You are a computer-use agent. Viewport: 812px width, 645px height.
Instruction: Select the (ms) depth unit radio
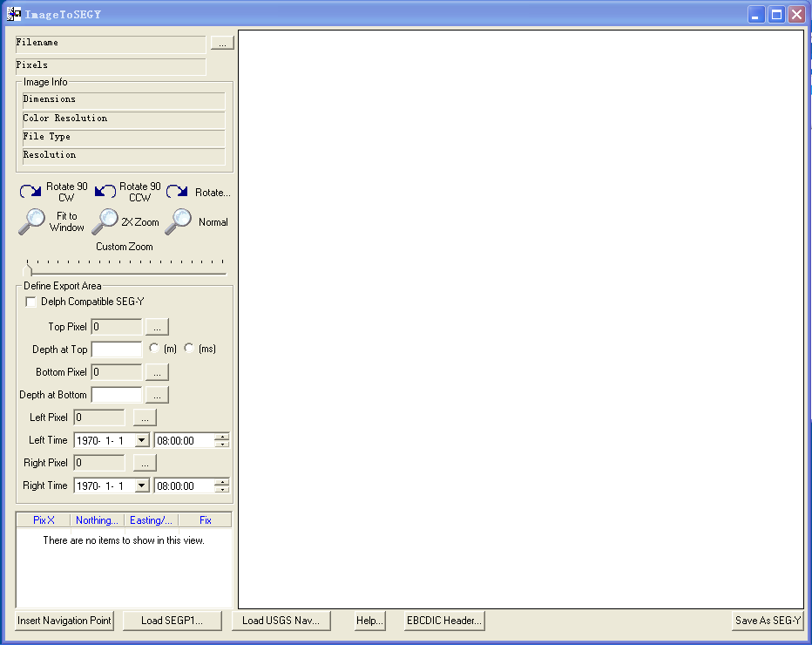pos(189,348)
